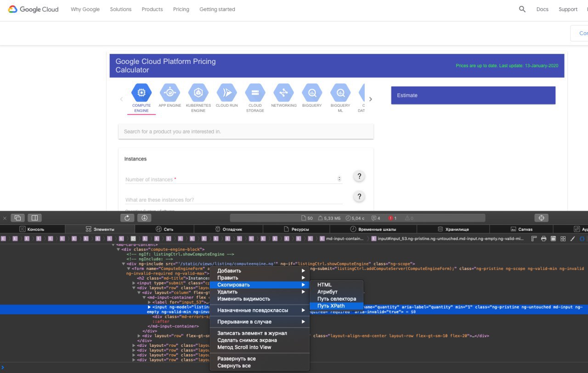Screen dimensions: 588x373
Task: Switch to the Ресурсы tab
Action: tap(296, 229)
